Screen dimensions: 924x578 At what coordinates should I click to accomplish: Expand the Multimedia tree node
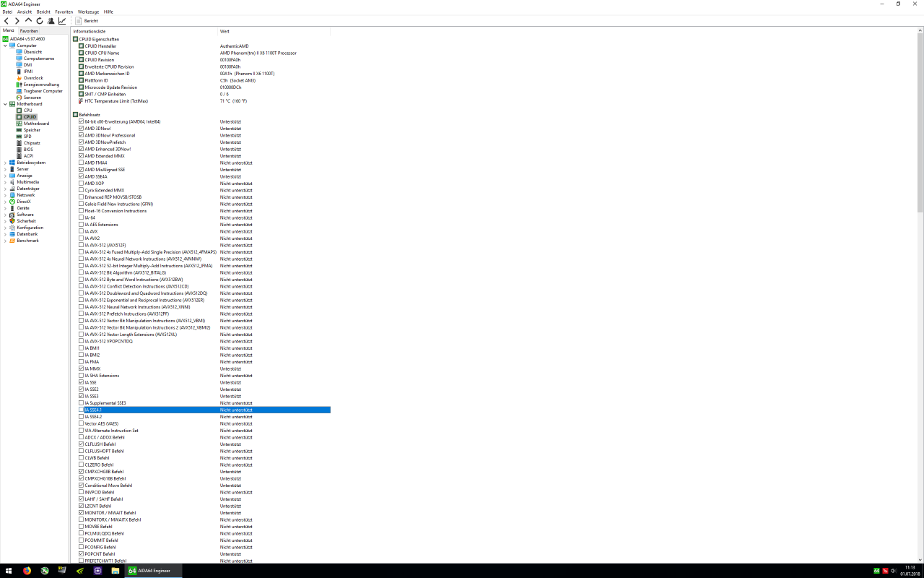click(5, 182)
